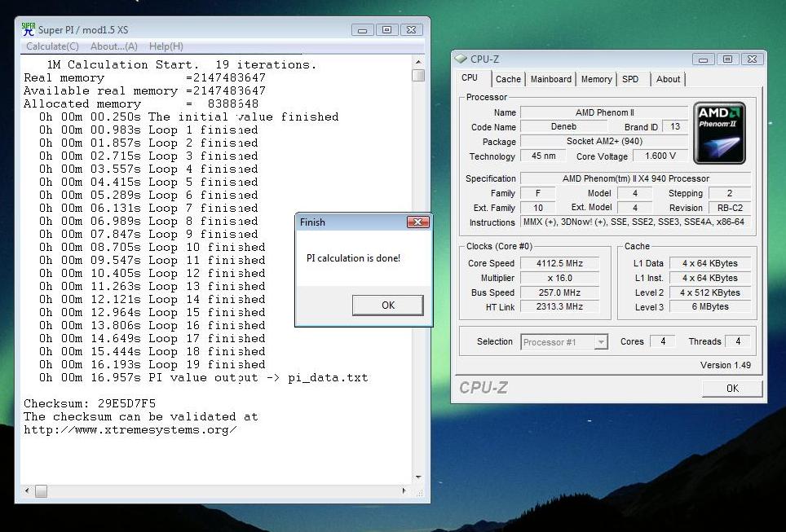The width and height of the screenshot is (786, 532).
Task: Click the Checksum: 29E5D7F5 line
Action: click(x=90, y=403)
